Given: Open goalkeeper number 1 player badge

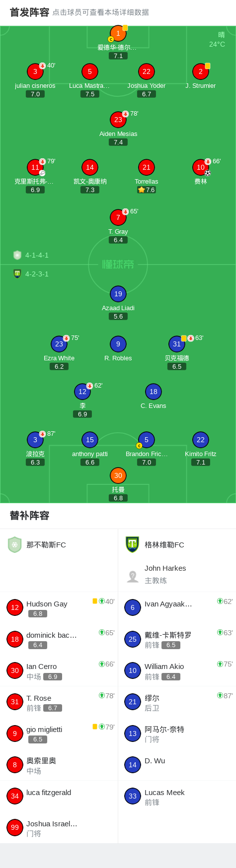Looking at the screenshot, I should (118, 33).
